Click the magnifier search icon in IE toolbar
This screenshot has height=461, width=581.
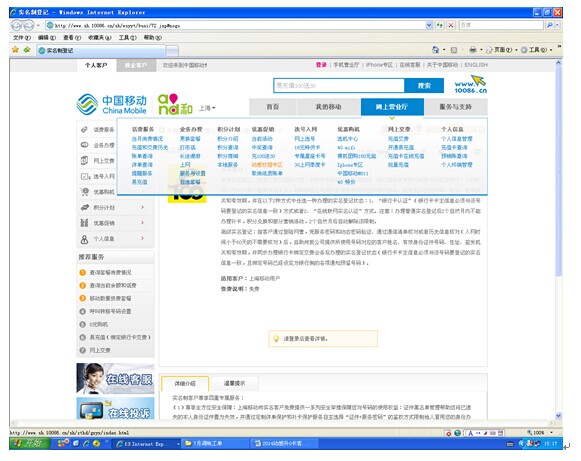click(550, 25)
